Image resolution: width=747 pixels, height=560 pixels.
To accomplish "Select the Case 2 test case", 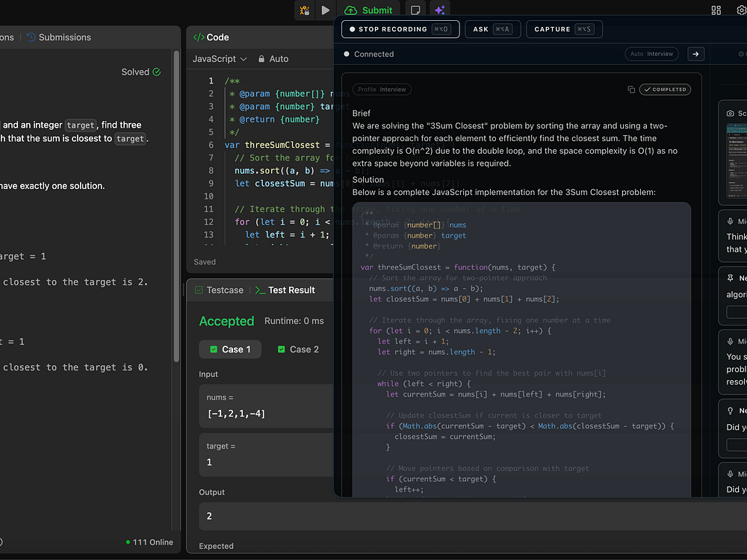I will (x=297, y=349).
